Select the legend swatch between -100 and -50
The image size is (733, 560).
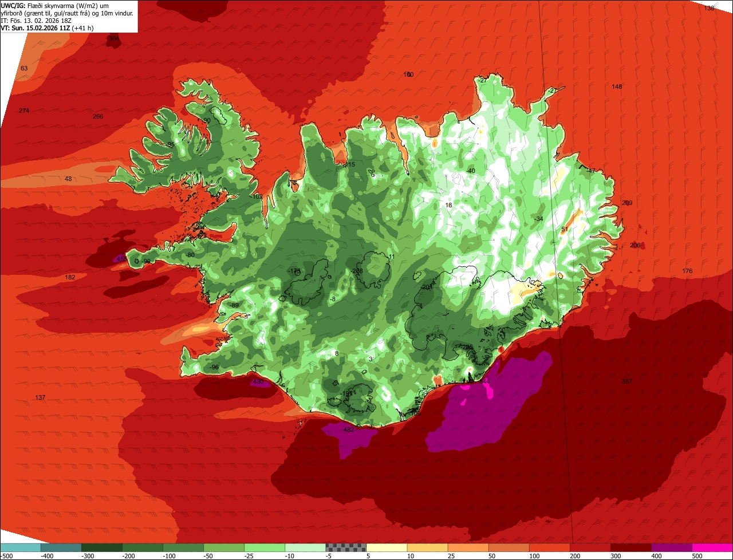(x=183, y=547)
